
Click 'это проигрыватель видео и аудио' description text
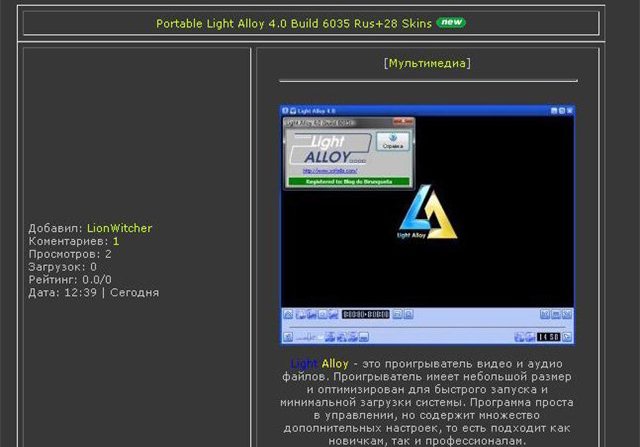tap(462, 364)
